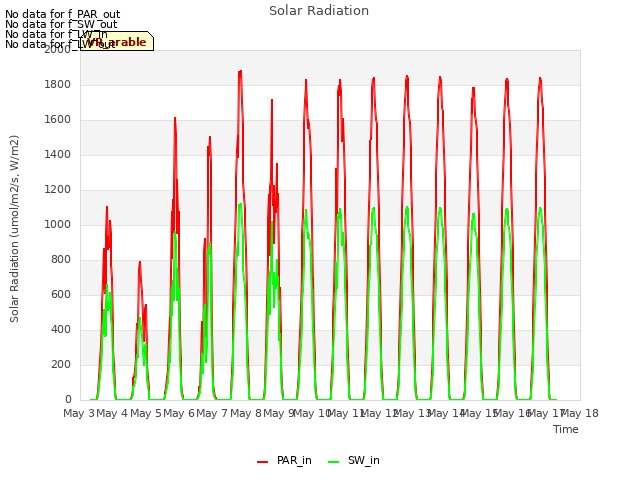Click the 1400 y-axis tick label

tap(58, 155)
